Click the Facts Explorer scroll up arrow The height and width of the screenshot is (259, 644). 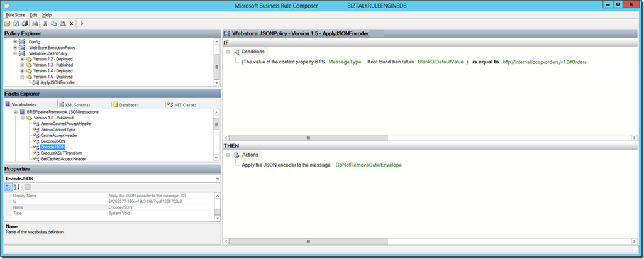(x=217, y=112)
